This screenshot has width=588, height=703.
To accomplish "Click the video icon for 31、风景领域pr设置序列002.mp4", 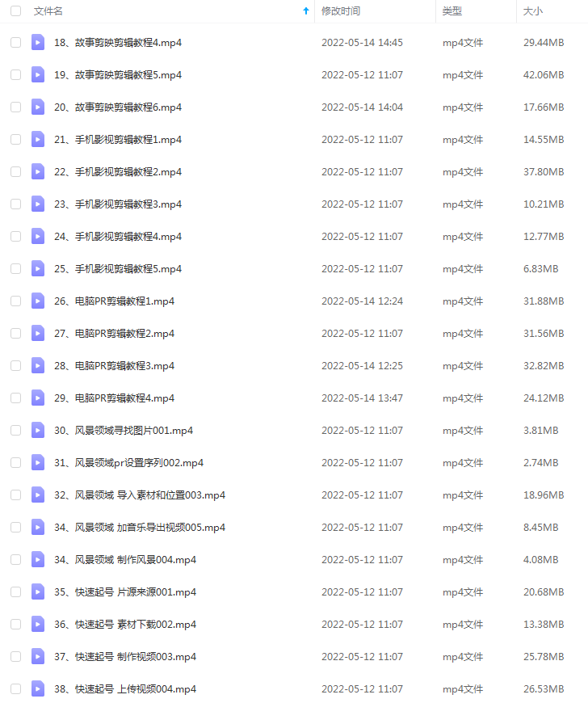I will pyautogui.click(x=38, y=462).
